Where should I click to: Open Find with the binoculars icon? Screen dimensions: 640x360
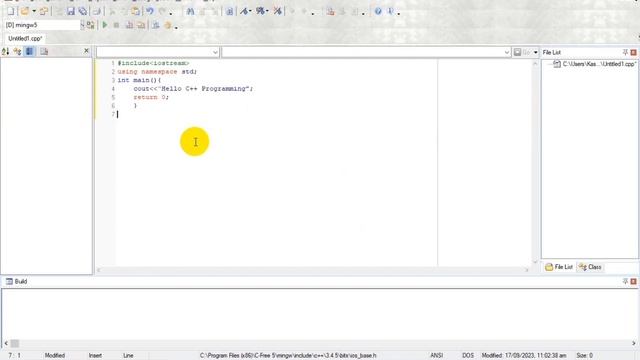coord(190,11)
